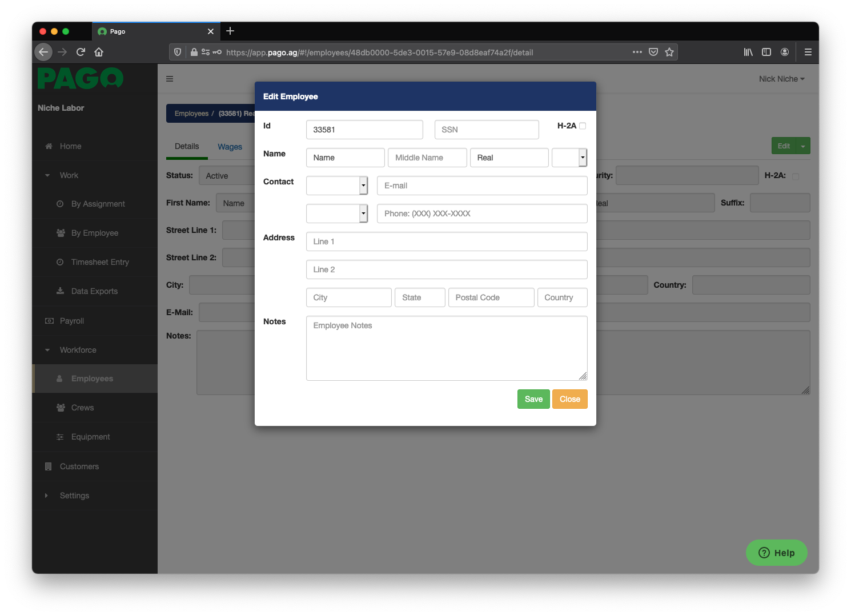Close the Edit Employee dialog
The height and width of the screenshot is (616, 851).
pos(569,399)
